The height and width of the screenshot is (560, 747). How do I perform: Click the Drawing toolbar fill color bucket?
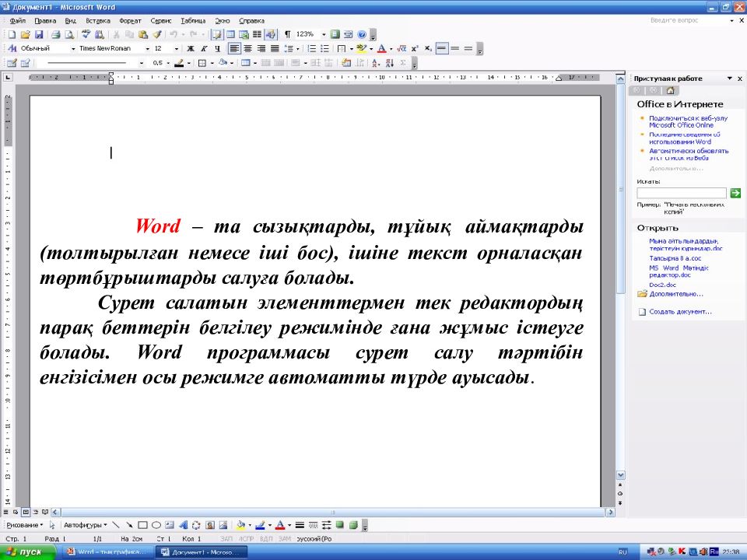pyautogui.click(x=240, y=525)
